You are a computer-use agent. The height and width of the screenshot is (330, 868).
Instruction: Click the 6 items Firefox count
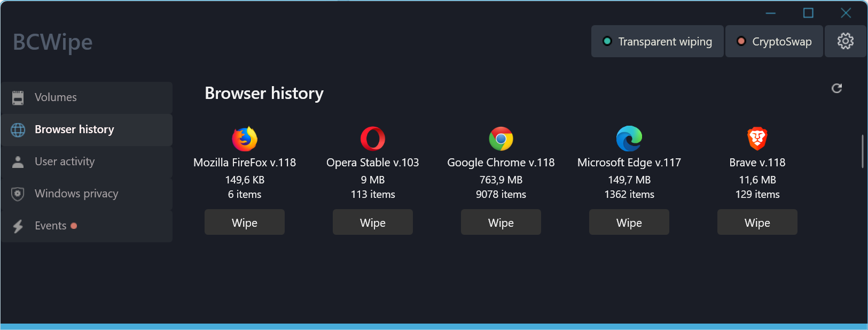click(x=245, y=195)
